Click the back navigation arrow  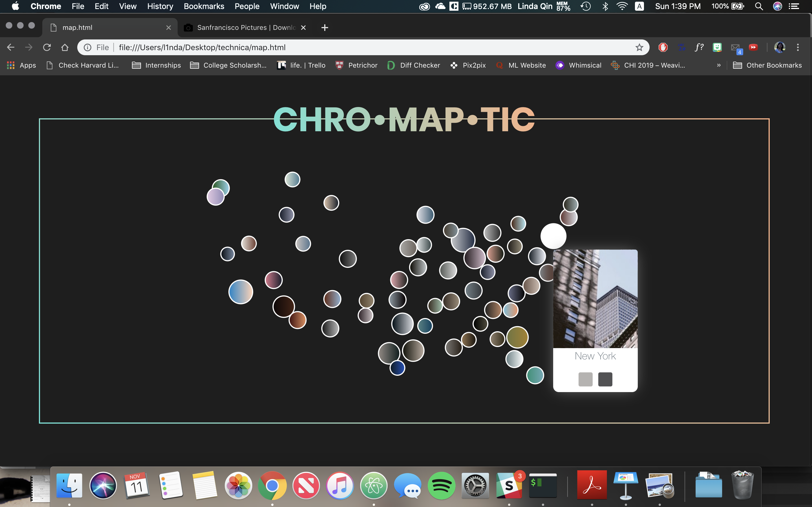click(x=11, y=47)
